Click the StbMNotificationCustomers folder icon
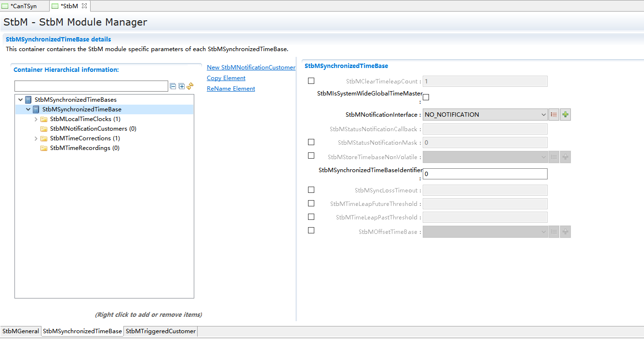The height and width of the screenshot is (339, 644). pyautogui.click(x=44, y=129)
